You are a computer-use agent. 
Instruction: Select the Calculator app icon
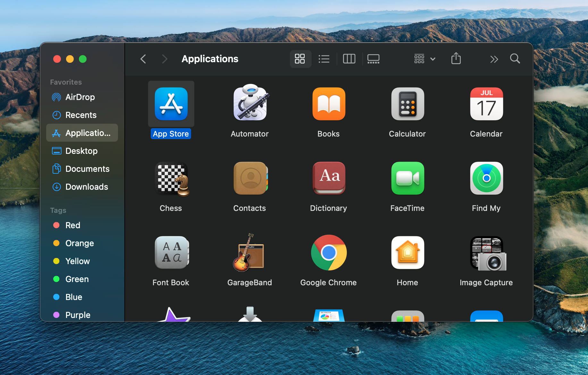pyautogui.click(x=407, y=104)
